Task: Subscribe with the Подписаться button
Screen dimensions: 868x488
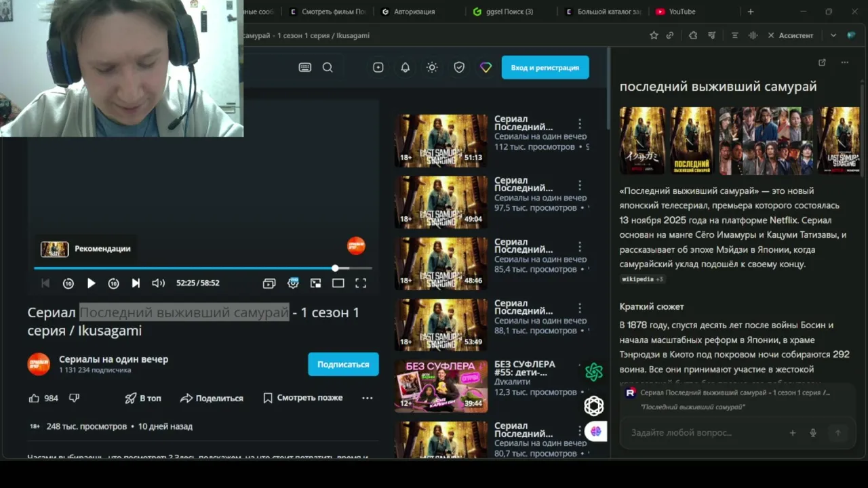Action: [343, 365]
